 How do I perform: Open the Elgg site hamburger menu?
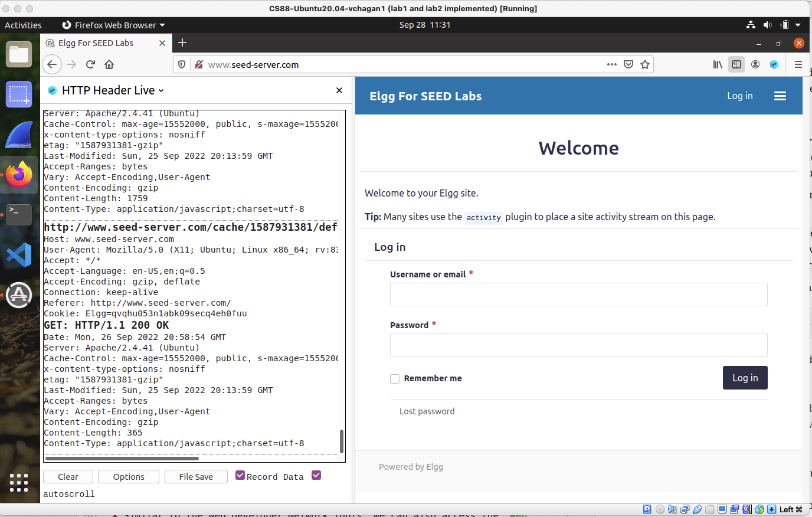coord(780,96)
